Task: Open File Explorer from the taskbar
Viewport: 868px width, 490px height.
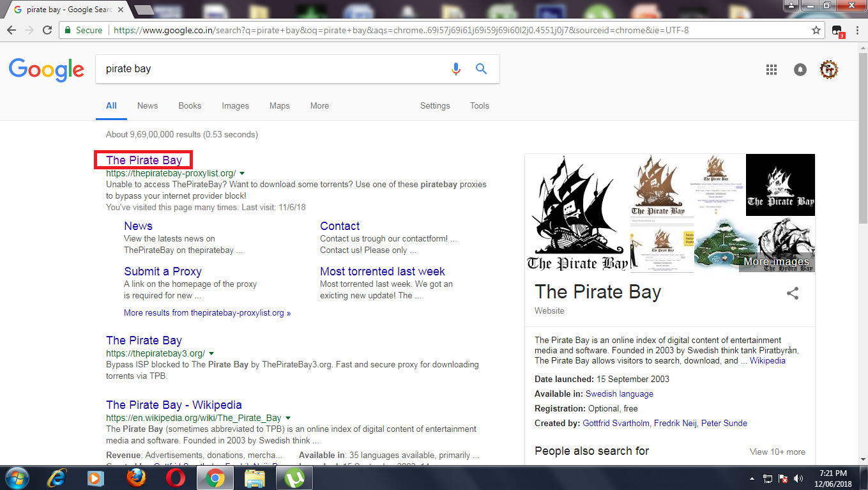Action: [x=254, y=478]
